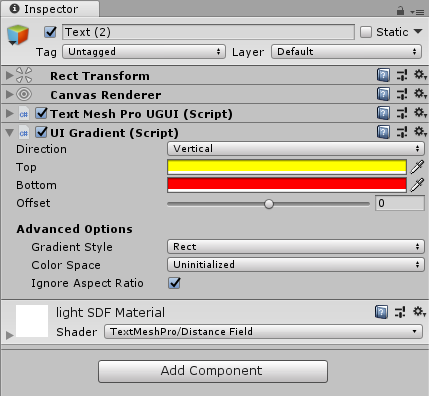Open the yellow Top color swatch

point(287,167)
